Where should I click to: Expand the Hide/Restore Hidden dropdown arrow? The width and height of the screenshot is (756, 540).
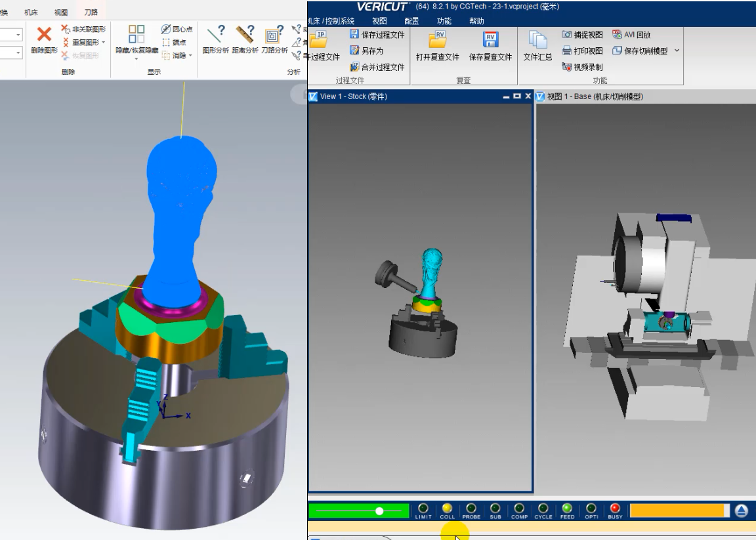136,59
